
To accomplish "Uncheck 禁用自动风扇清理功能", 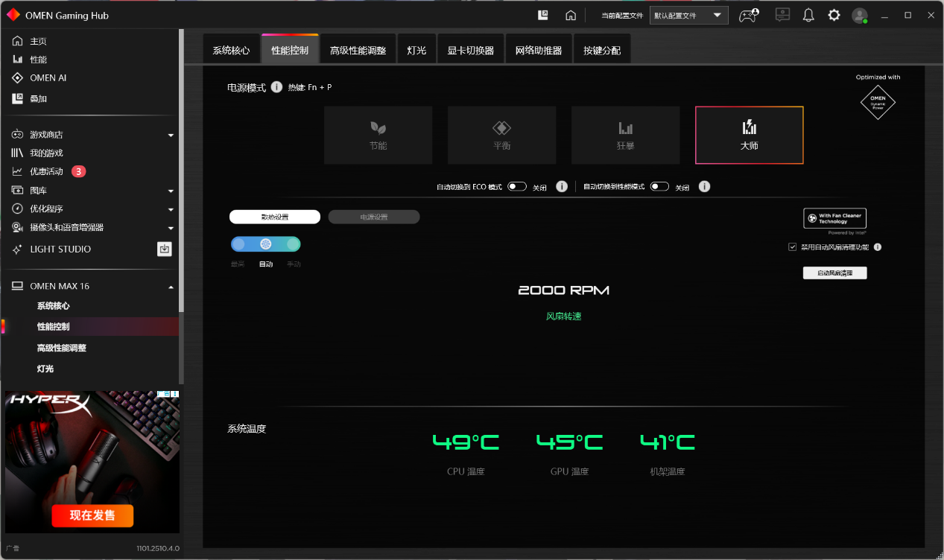I will point(793,246).
